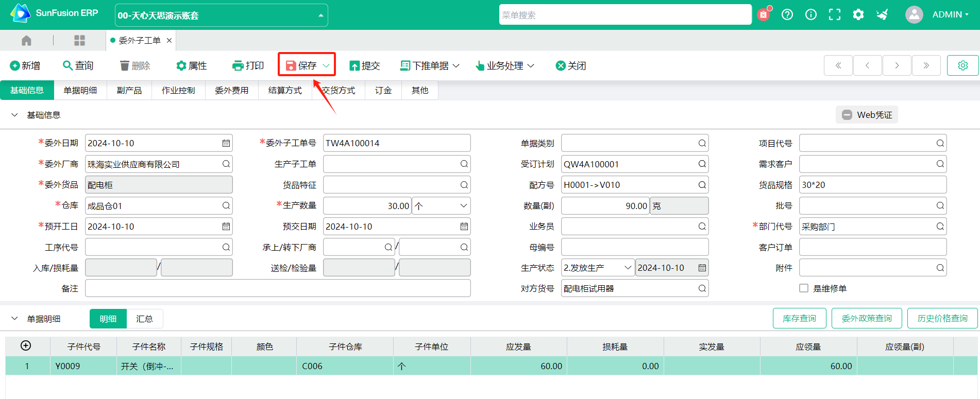Viewport: 980px width, 399px height.
Task: Search lookup for 对方货号 field
Action: pos(702,288)
